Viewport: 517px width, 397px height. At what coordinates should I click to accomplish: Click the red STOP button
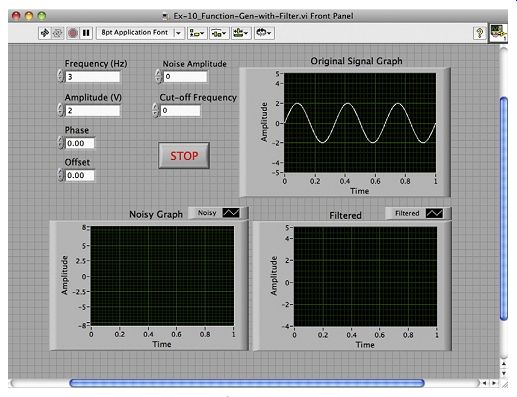pyautogui.click(x=184, y=156)
